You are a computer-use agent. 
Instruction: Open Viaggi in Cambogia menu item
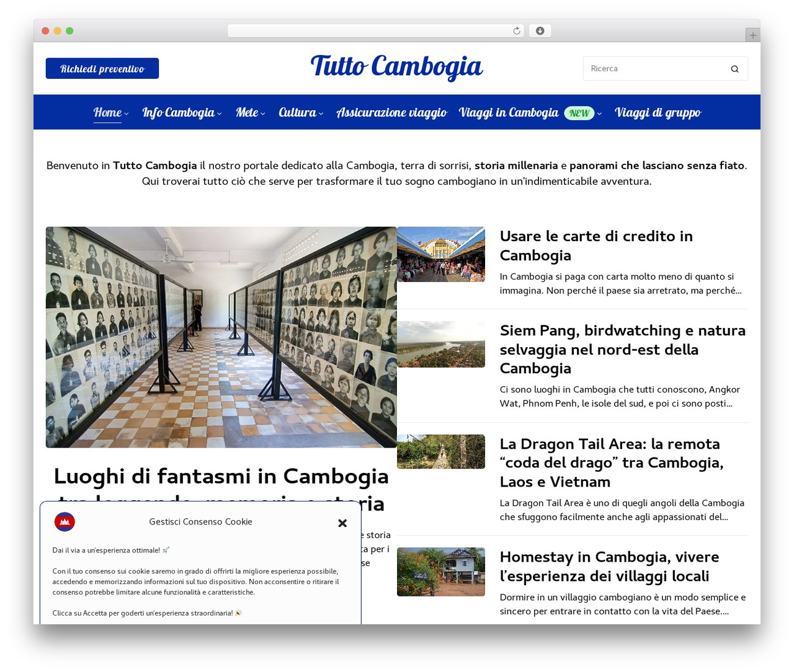509,112
